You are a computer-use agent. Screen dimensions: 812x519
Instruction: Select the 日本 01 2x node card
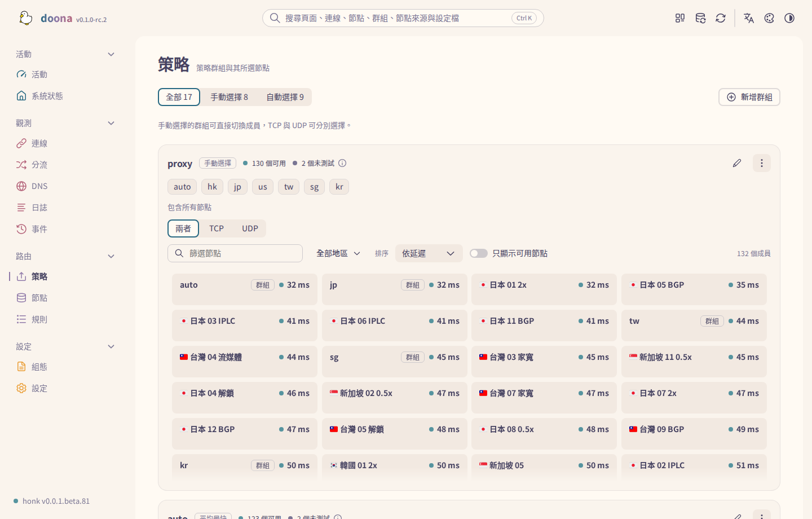click(x=544, y=289)
